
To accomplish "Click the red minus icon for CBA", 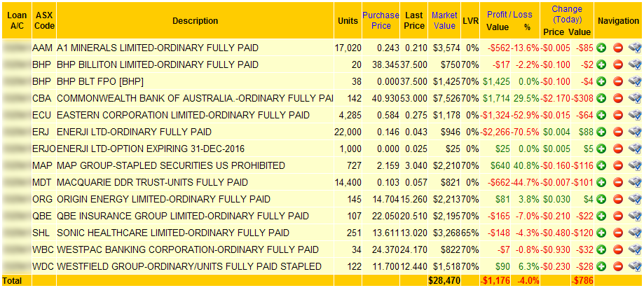I will click(618, 99).
